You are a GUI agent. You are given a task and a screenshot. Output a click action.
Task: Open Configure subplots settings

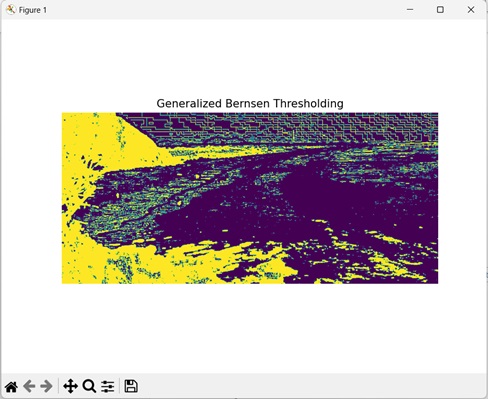click(x=108, y=387)
